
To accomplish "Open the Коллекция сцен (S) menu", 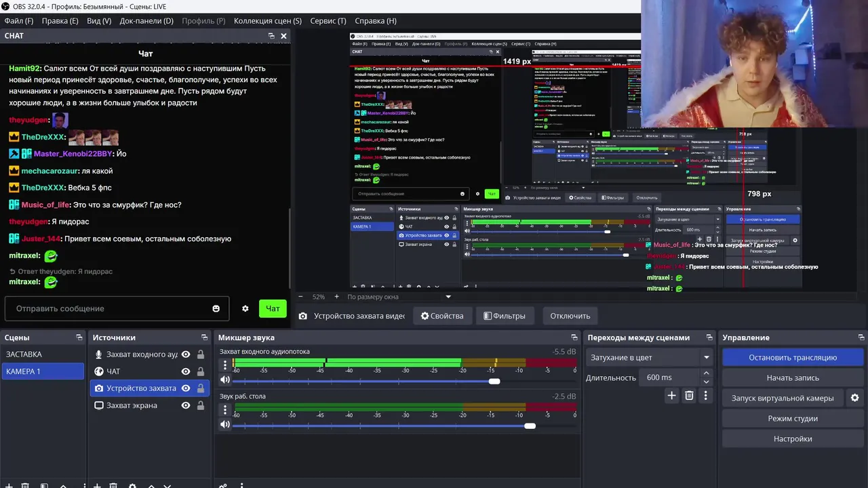I will click(268, 21).
